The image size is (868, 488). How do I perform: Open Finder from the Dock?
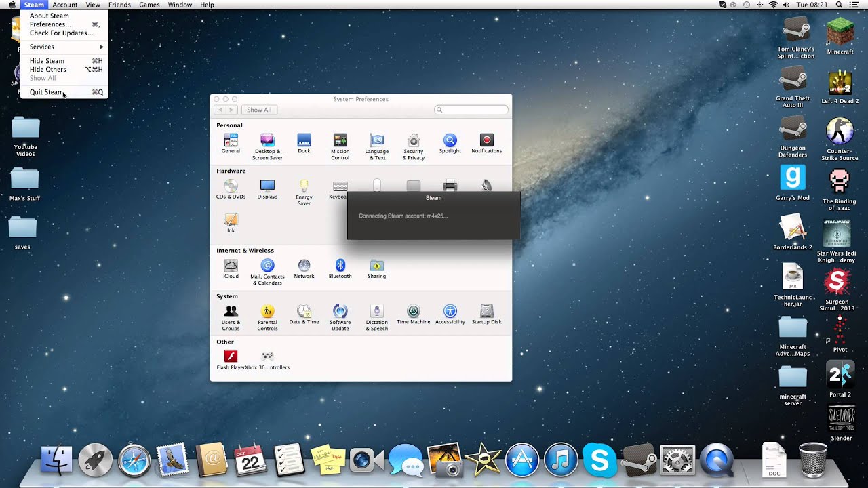(x=56, y=461)
